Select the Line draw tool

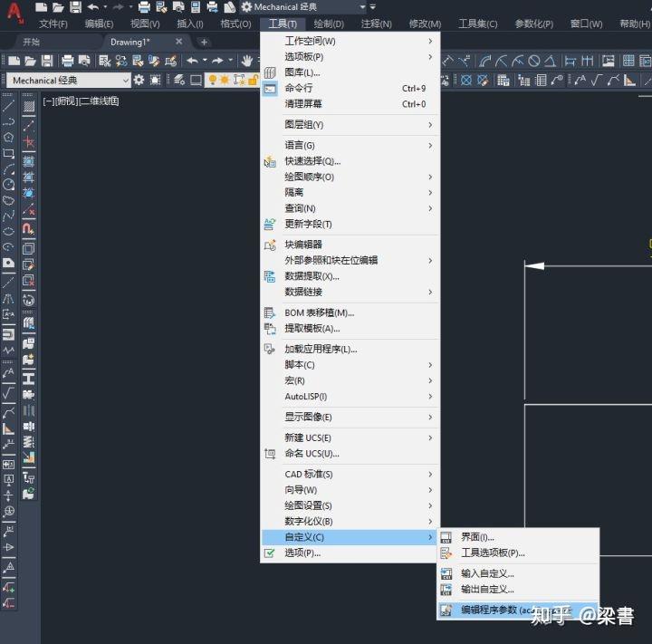click(x=8, y=107)
